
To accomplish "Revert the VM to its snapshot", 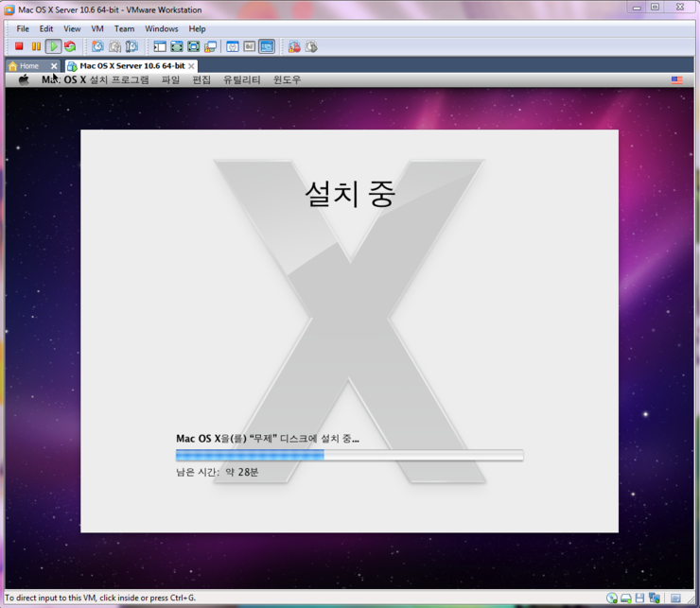I will coord(114,46).
